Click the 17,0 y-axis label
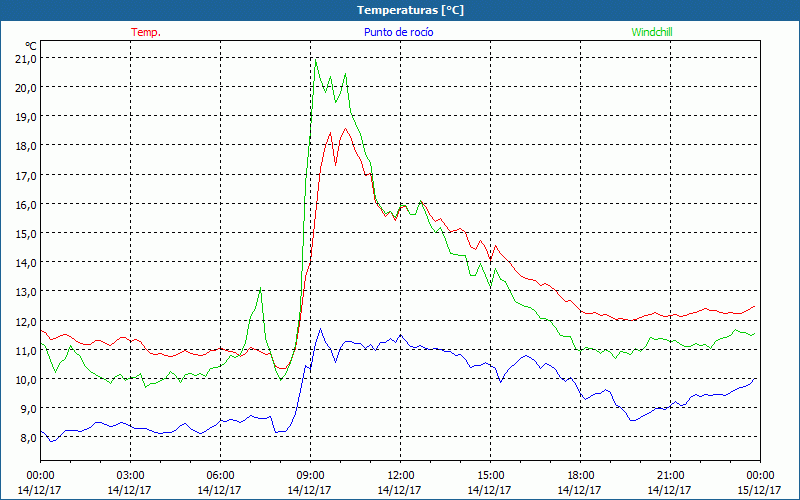 tap(27, 175)
